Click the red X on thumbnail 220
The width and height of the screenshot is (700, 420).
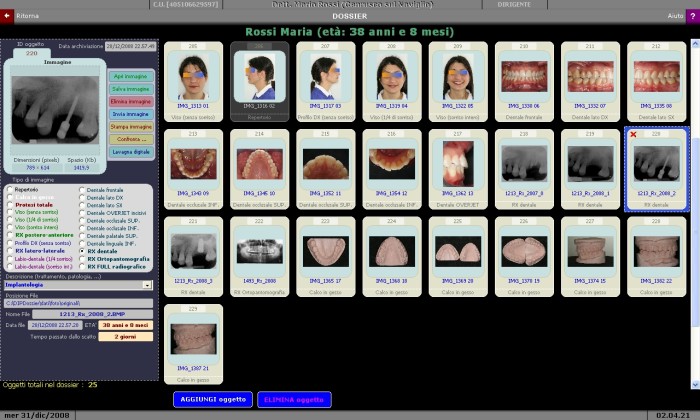[x=633, y=134]
